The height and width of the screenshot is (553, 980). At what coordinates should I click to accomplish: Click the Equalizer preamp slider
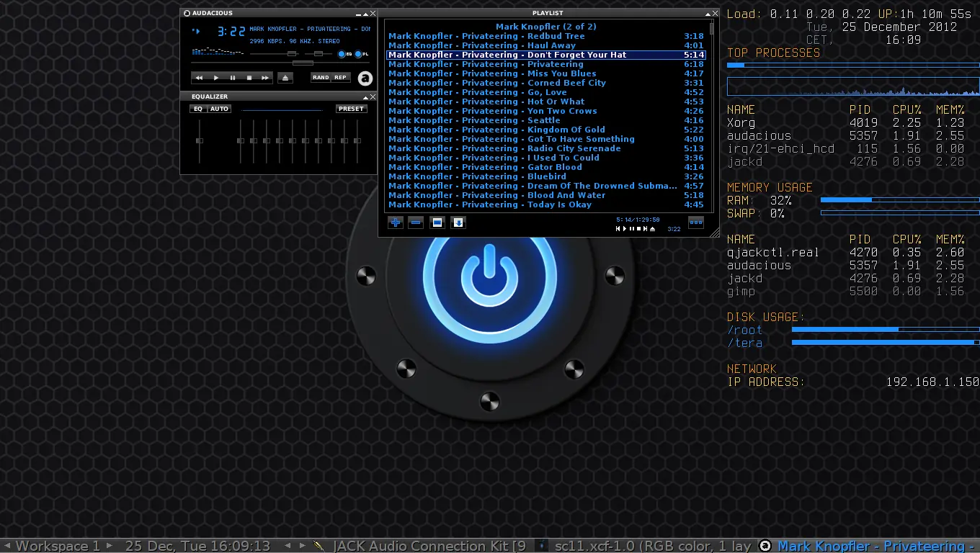(x=200, y=141)
